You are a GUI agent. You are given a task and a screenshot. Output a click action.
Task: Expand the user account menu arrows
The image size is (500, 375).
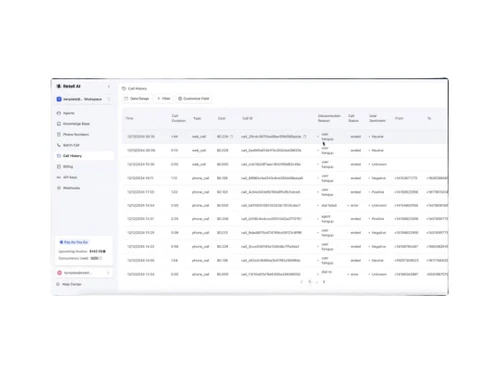point(108,273)
